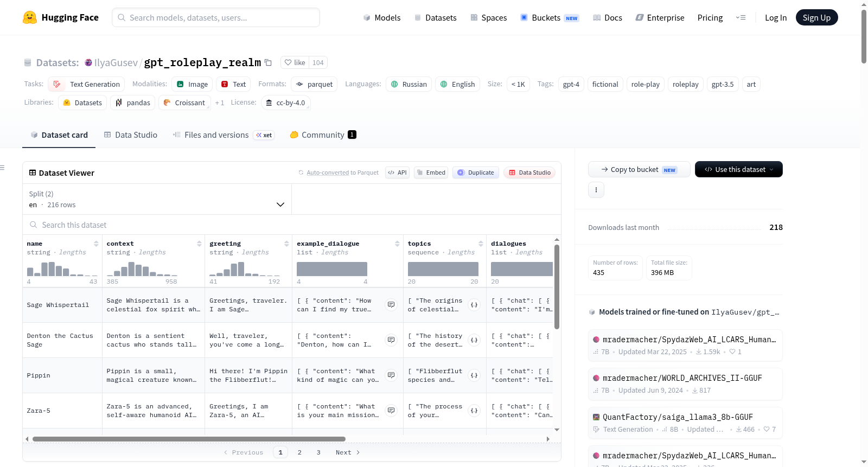Click the Sign Up button
Viewport: 868px width, 467px height.
coord(816,17)
